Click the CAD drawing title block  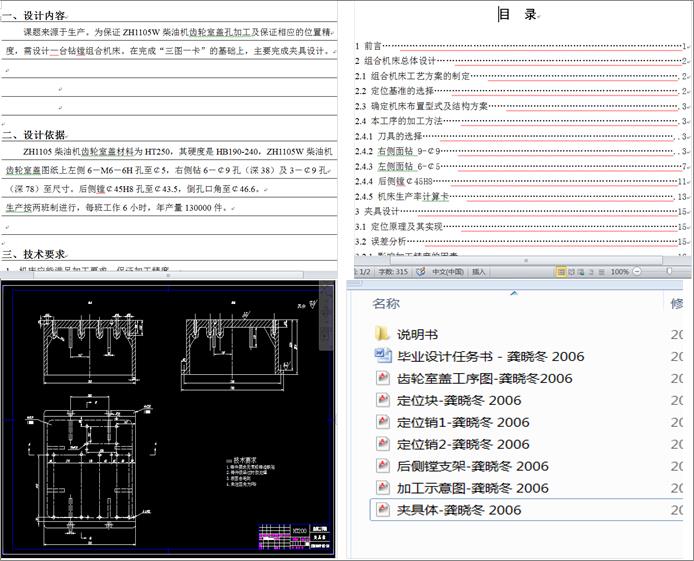294,536
